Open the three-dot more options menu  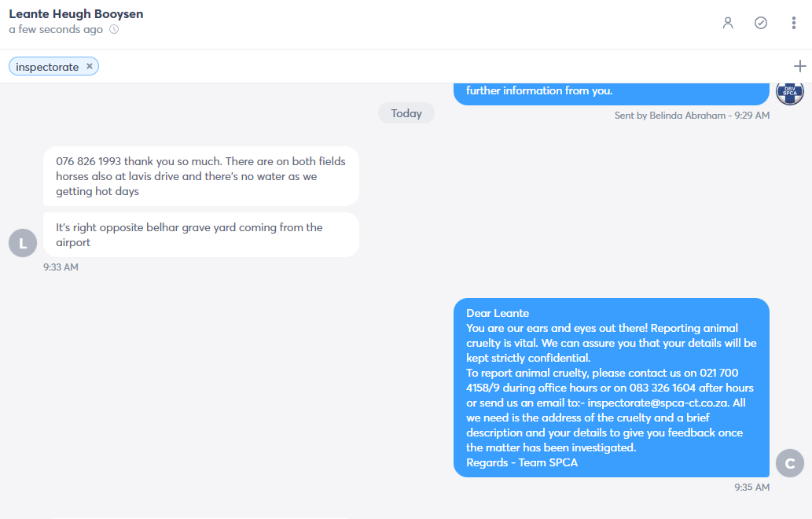(793, 23)
